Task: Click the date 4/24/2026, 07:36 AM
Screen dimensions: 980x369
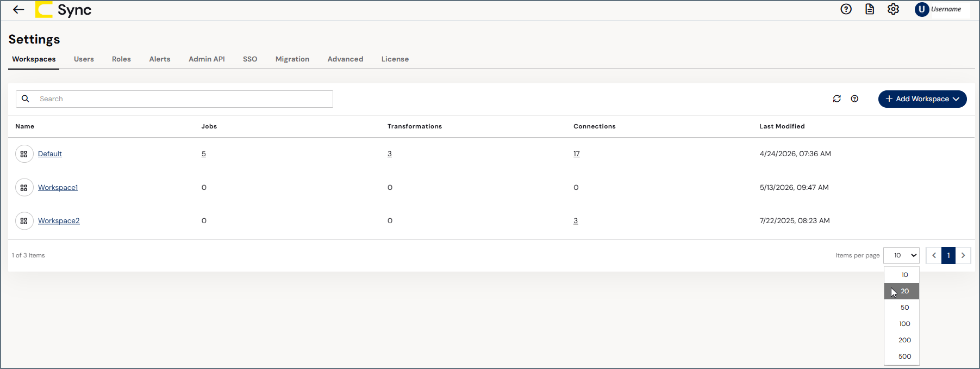Action: (x=795, y=154)
